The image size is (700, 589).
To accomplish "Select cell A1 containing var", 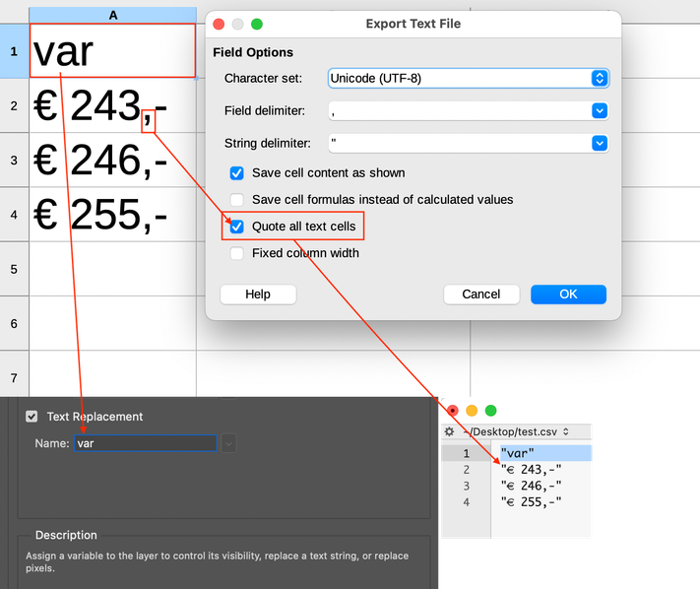I will (112, 51).
